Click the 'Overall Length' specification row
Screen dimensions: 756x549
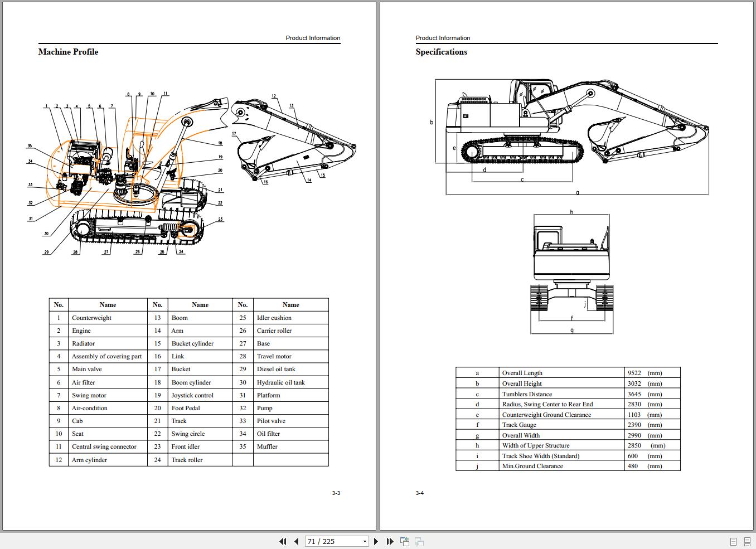click(x=568, y=373)
